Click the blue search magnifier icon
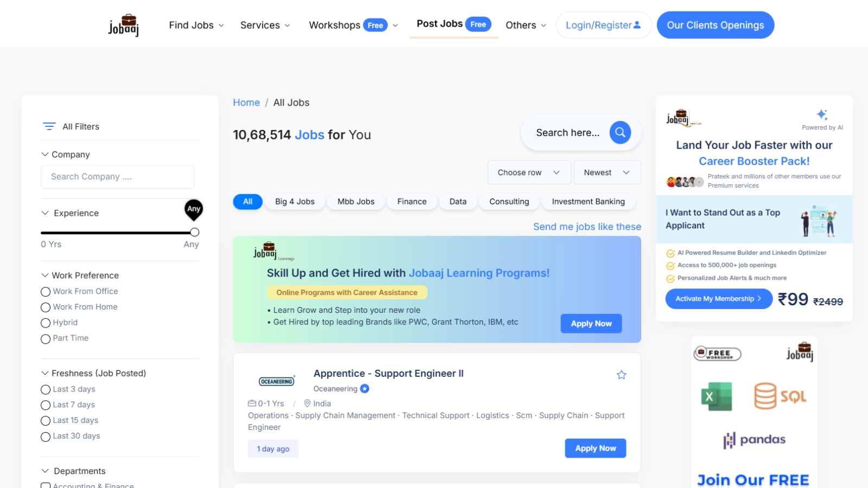The image size is (868, 488). pos(620,132)
